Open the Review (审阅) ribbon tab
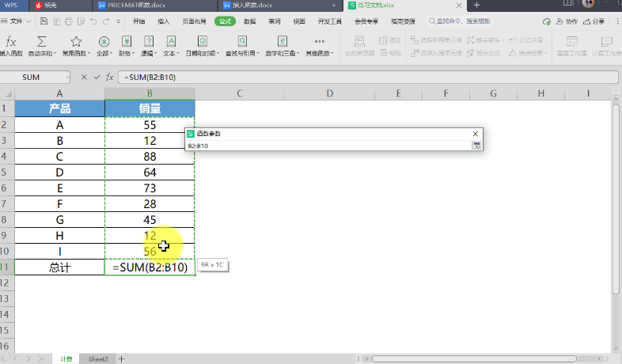 click(275, 21)
